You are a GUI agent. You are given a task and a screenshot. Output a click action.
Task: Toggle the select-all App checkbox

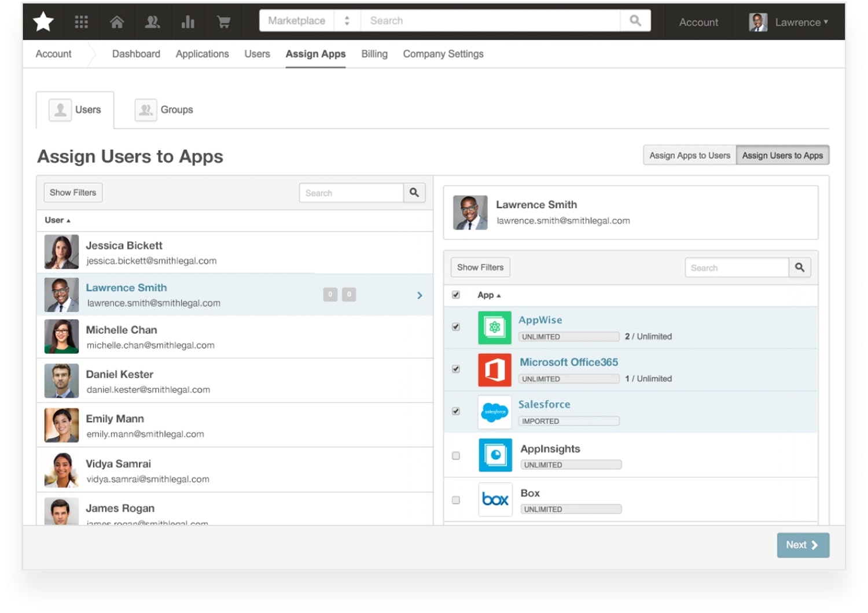tap(456, 295)
